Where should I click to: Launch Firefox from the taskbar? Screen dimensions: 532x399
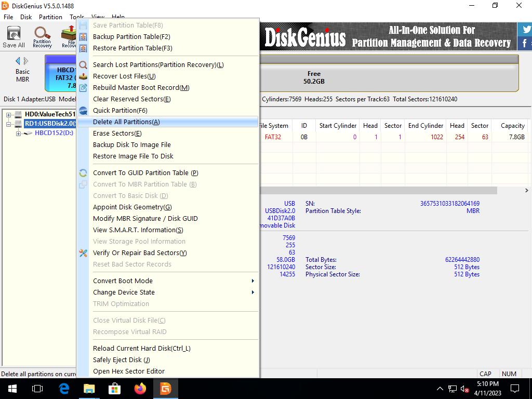tap(140, 389)
